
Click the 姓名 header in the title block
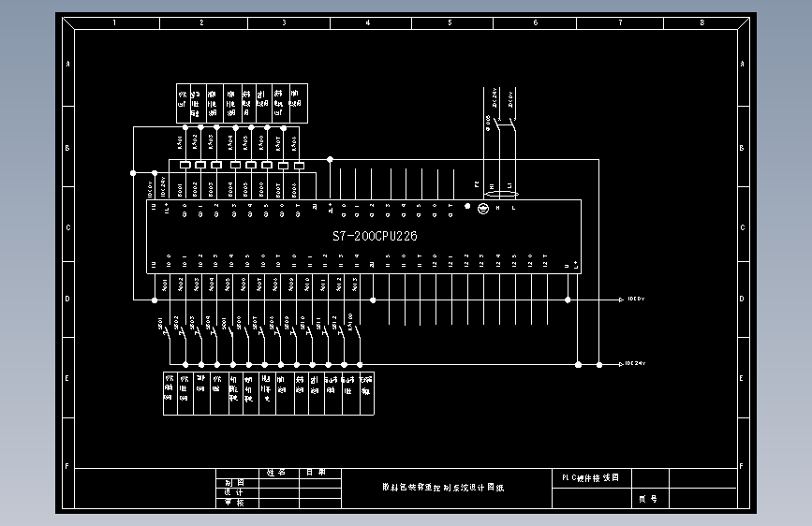coord(276,473)
